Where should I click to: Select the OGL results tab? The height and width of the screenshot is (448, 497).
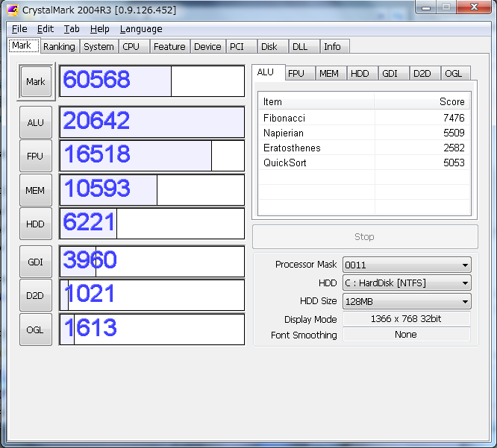pos(456,74)
